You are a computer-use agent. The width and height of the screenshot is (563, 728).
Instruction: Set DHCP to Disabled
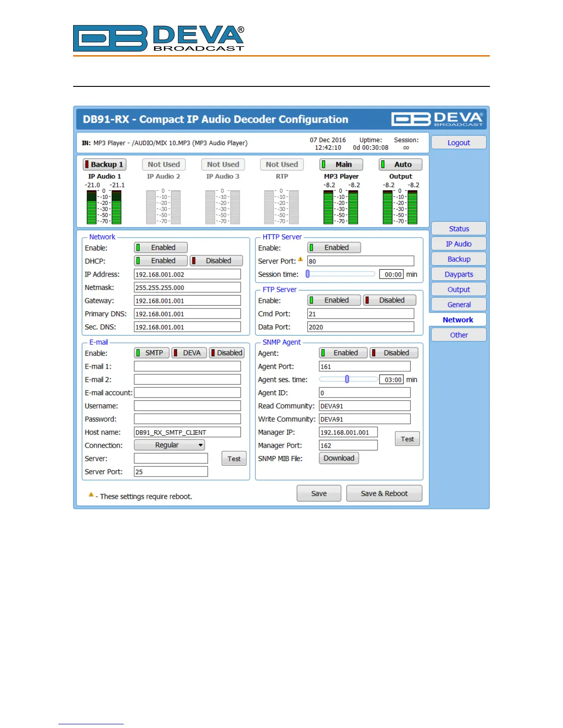pyautogui.click(x=217, y=261)
